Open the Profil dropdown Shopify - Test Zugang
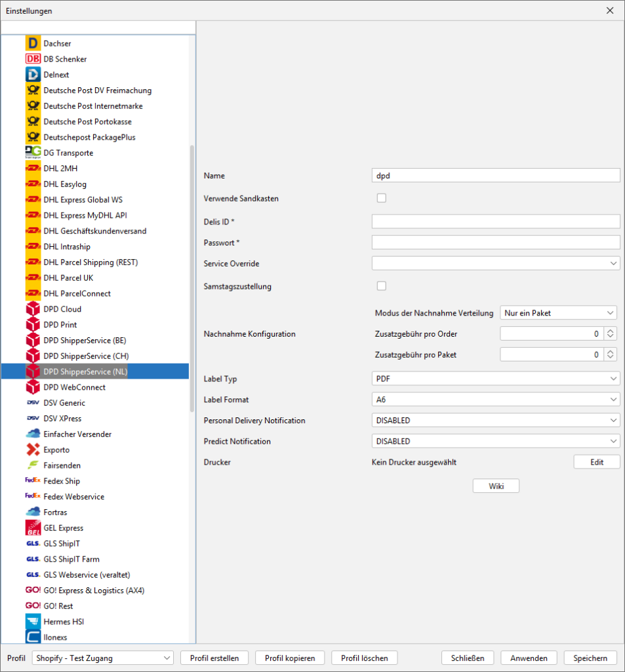 click(102, 658)
